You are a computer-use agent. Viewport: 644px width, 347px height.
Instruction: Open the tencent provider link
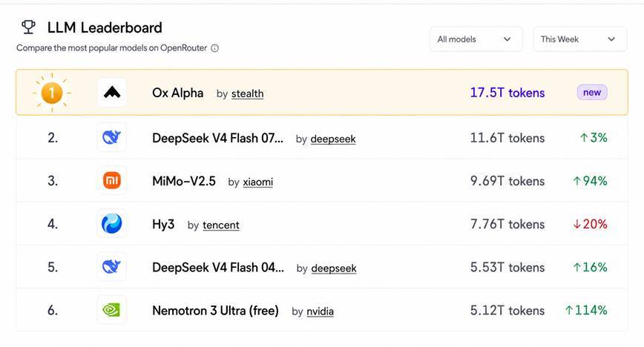(x=221, y=225)
